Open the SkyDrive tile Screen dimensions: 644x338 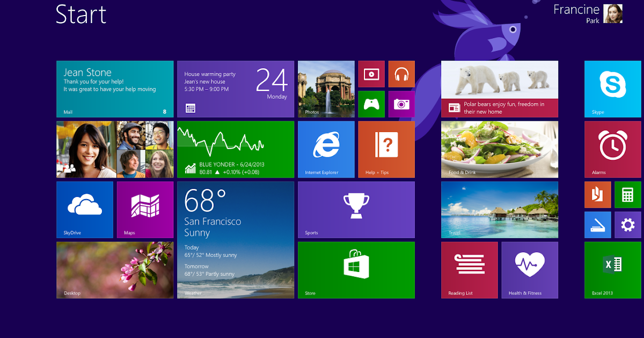pyautogui.click(x=85, y=210)
